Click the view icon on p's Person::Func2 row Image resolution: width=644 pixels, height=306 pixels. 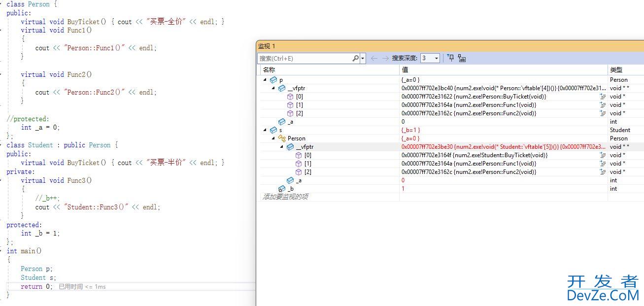point(603,113)
